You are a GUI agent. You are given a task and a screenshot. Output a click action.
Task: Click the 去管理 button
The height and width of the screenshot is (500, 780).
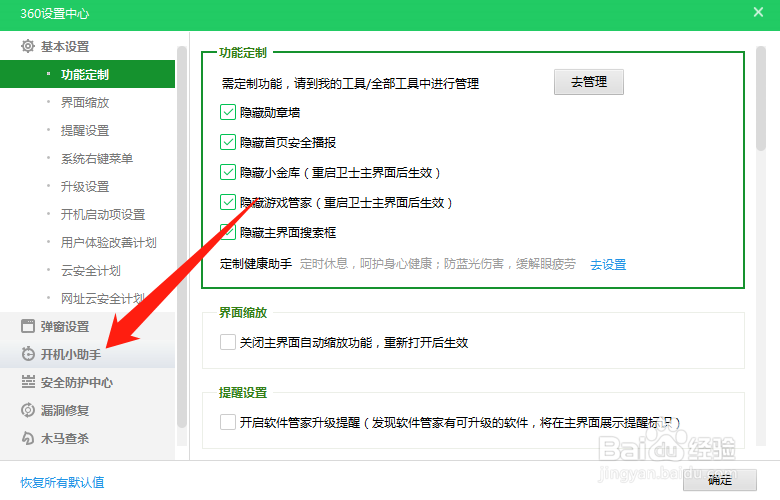click(589, 82)
